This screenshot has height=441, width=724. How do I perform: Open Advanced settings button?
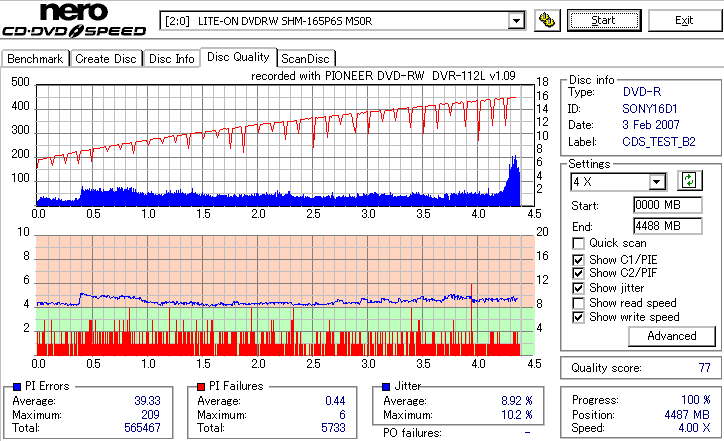click(671, 336)
